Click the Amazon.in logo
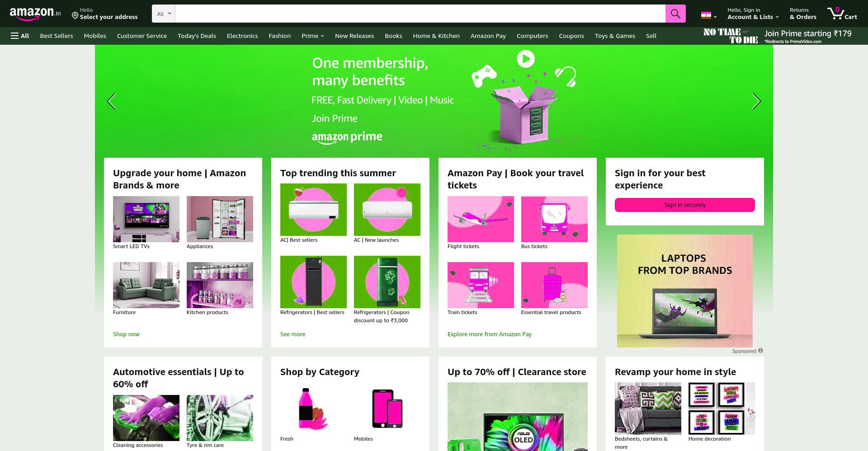The height and width of the screenshot is (451, 868). pos(35,14)
